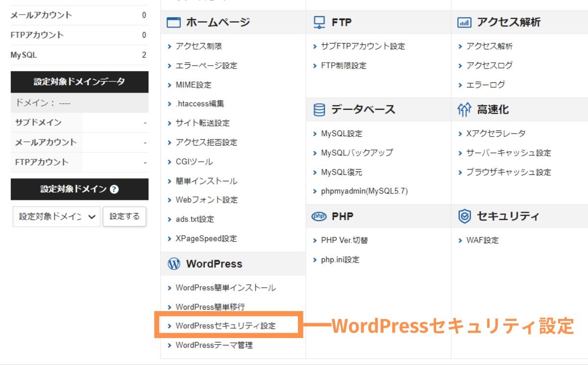Viewport: 588px width, 365px height.
Task: Click the MySQL count row in sidebar
Action: pyautogui.click(x=79, y=55)
